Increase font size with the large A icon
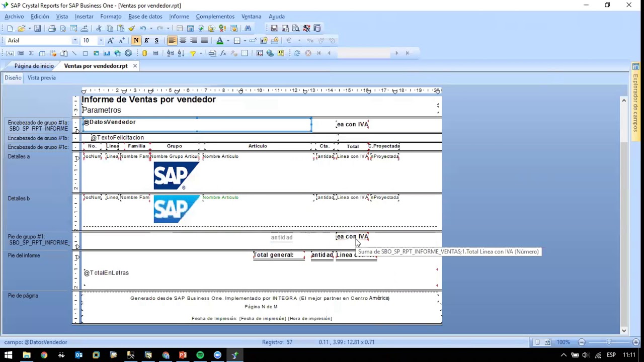 point(111,41)
